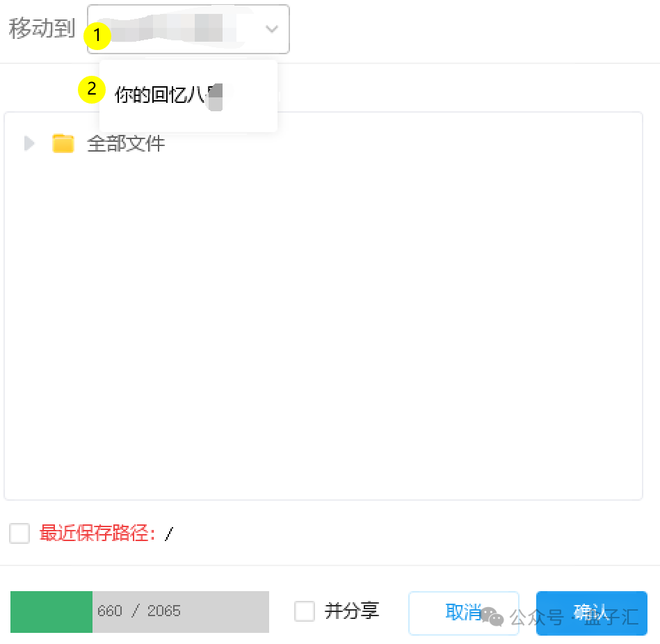Select the 全部文件 tree item

pos(126,144)
